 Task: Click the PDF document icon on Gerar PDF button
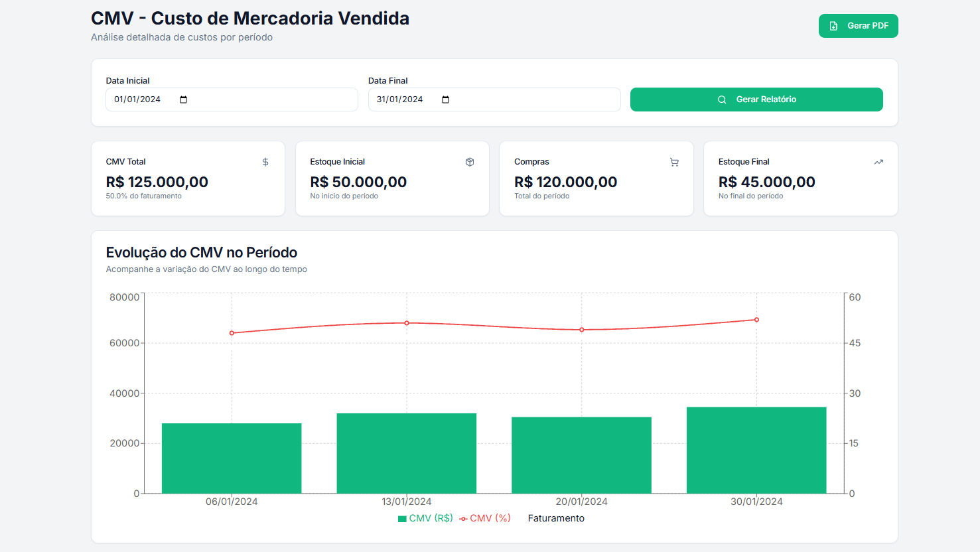coord(833,25)
